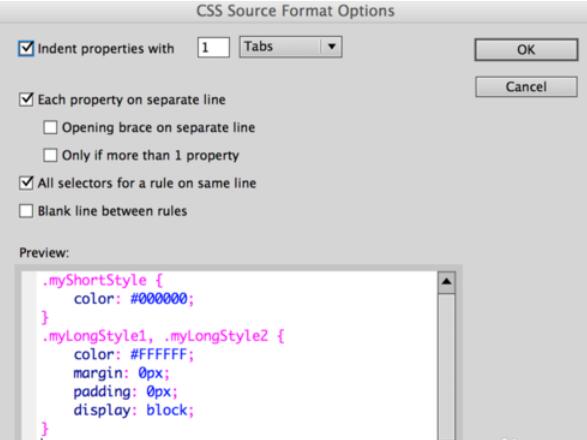Viewport: 587px width, 440px height.
Task: Click the Cancel button
Action: (x=526, y=87)
